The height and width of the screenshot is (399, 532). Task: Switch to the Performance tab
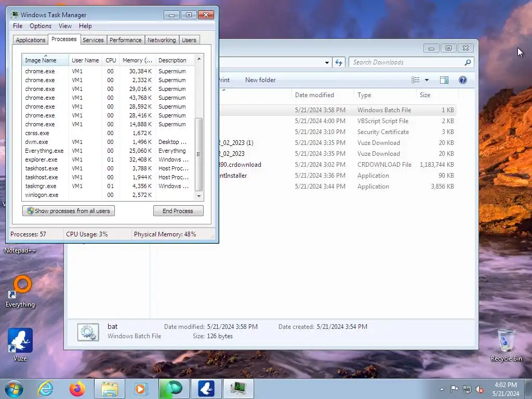(x=126, y=40)
